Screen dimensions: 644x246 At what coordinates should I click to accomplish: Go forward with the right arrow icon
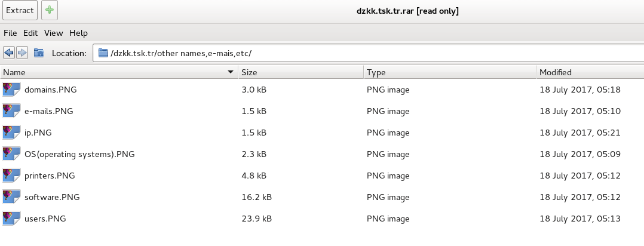pos(22,53)
